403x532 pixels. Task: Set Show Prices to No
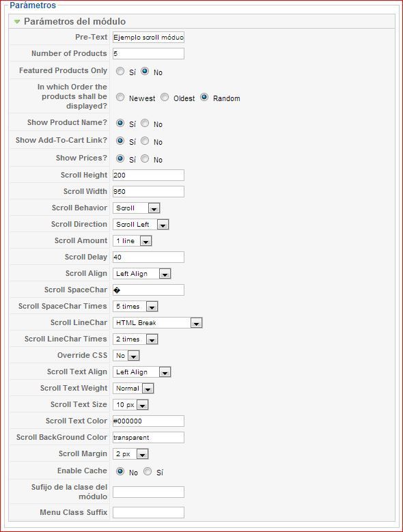145,158
